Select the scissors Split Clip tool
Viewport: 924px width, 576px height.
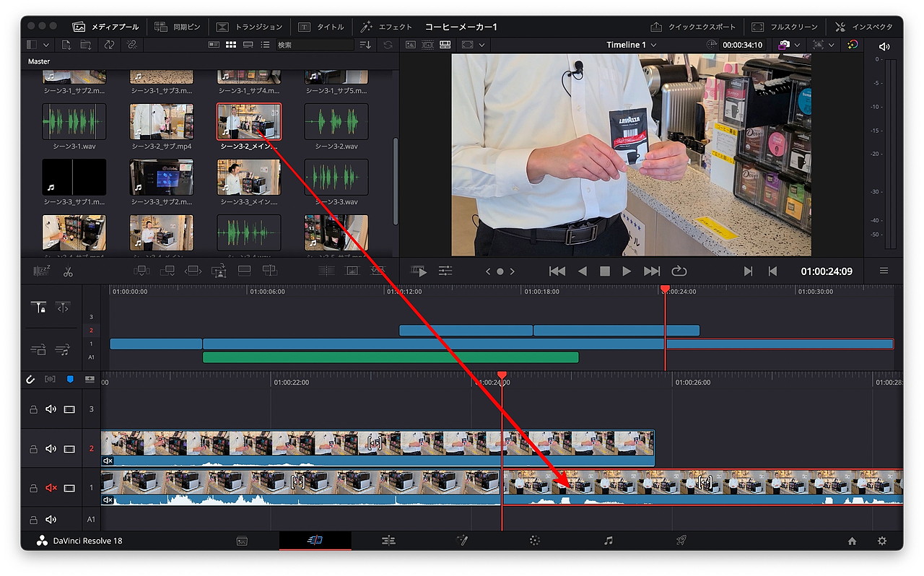click(68, 271)
